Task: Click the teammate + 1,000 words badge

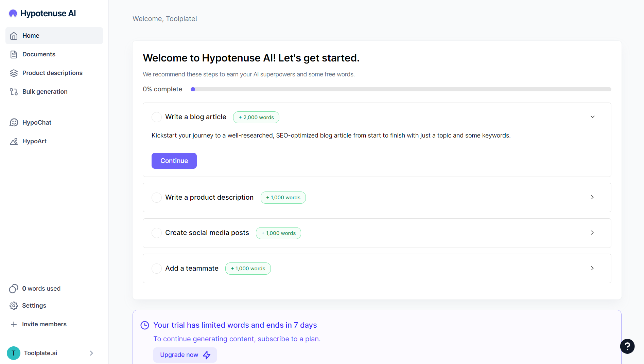Action: pyautogui.click(x=248, y=269)
